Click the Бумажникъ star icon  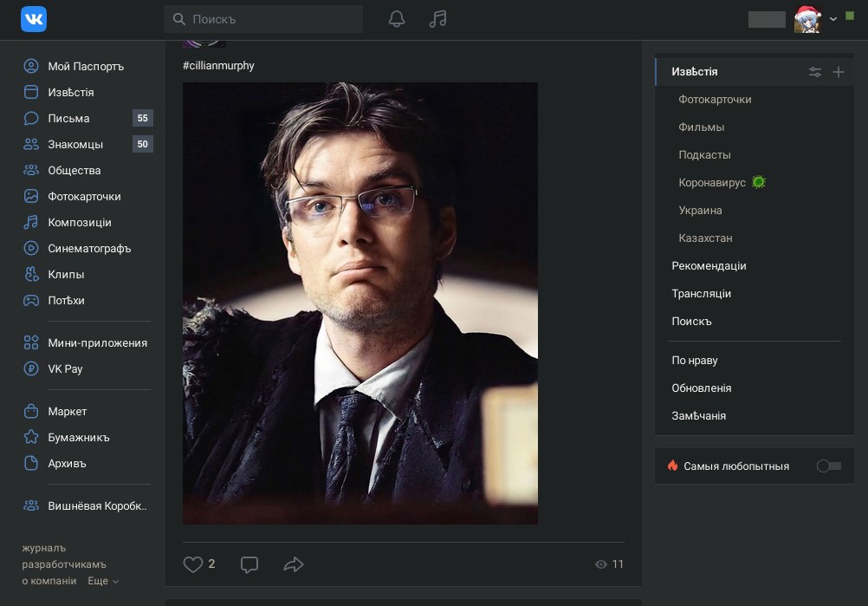31,437
